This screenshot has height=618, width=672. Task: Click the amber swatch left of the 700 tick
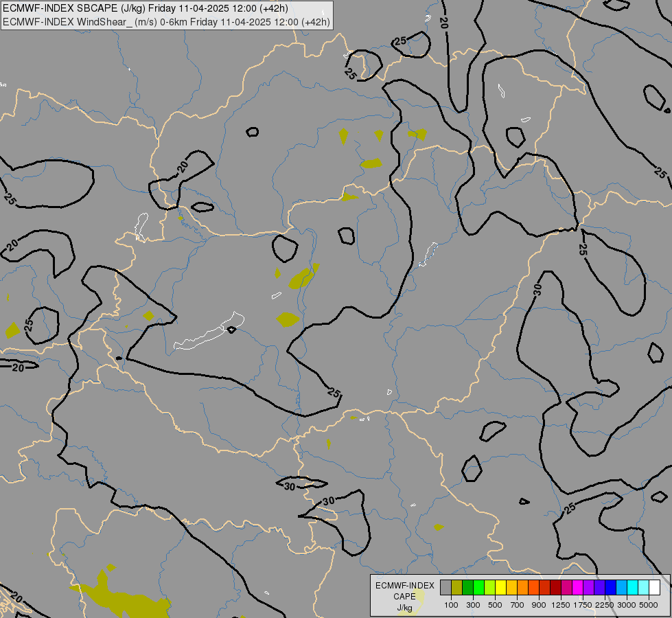(x=511, y=587)
